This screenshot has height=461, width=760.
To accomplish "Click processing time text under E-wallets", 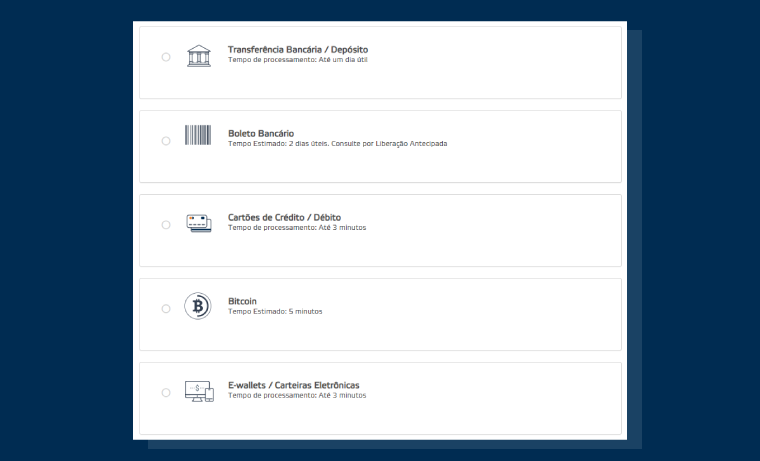I will click(x=297, y=395).
